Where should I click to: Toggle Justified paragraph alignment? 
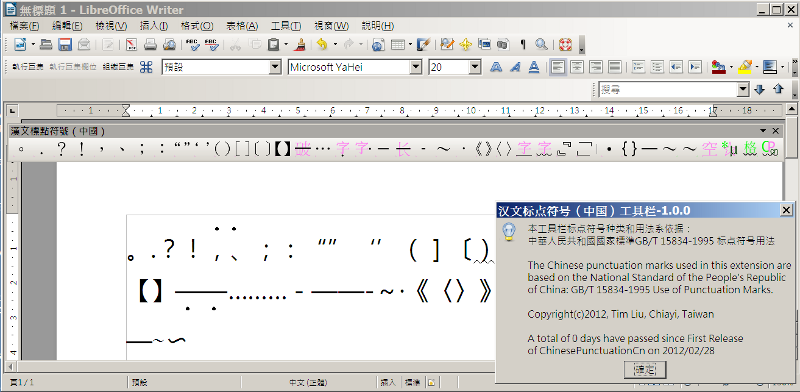(615, 67)
